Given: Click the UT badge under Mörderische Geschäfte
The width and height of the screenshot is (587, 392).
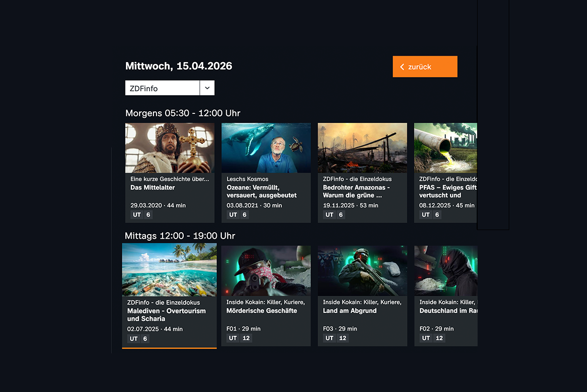Looking at the screenshot, I should tap(232, 338).
